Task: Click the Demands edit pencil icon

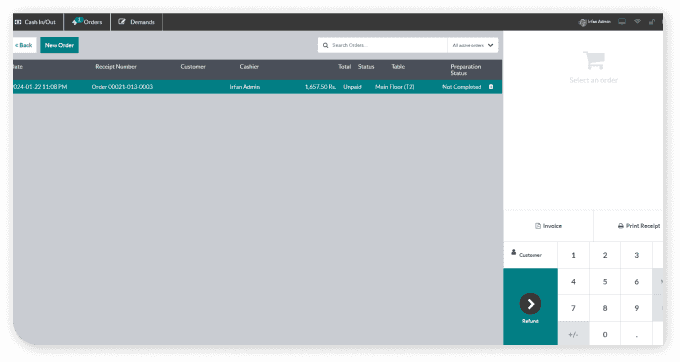Action: [122, 22]
